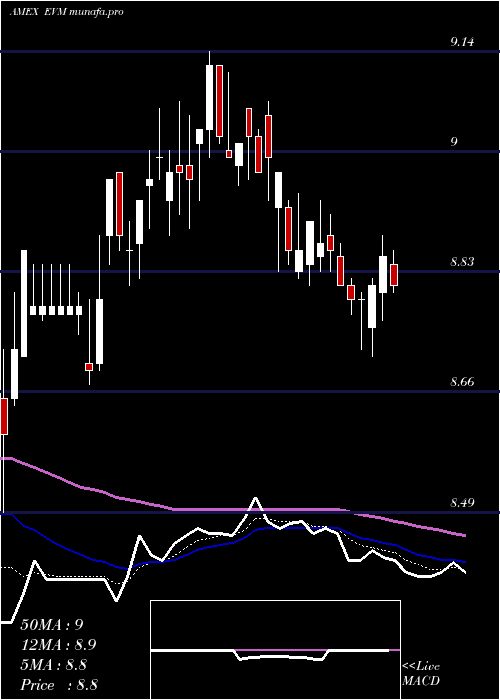
Task: Select the 8.49 price level label
Action: [x=462, y=503]
